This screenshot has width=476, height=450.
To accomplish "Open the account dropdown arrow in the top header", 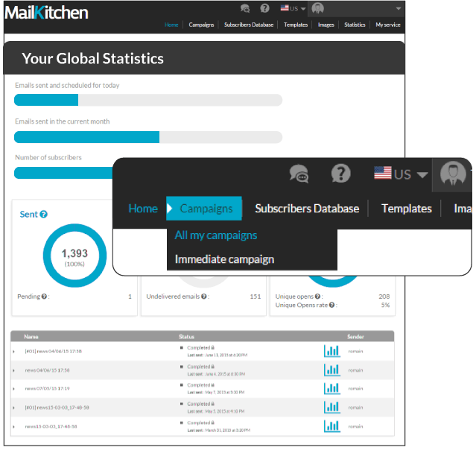I will click(x=399, y=8).
